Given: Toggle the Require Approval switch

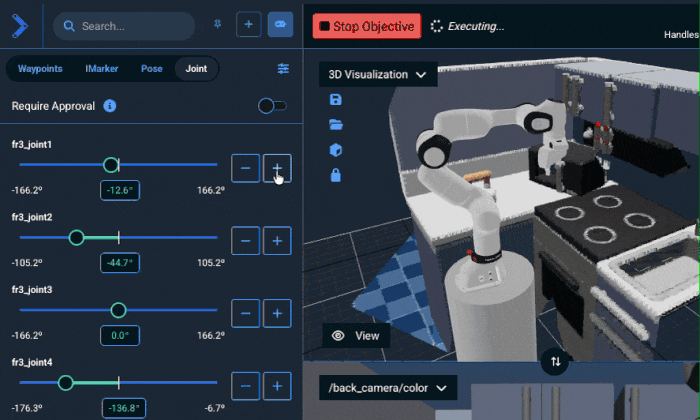Looking at the screenshot, I should click(x=271, y=106).
